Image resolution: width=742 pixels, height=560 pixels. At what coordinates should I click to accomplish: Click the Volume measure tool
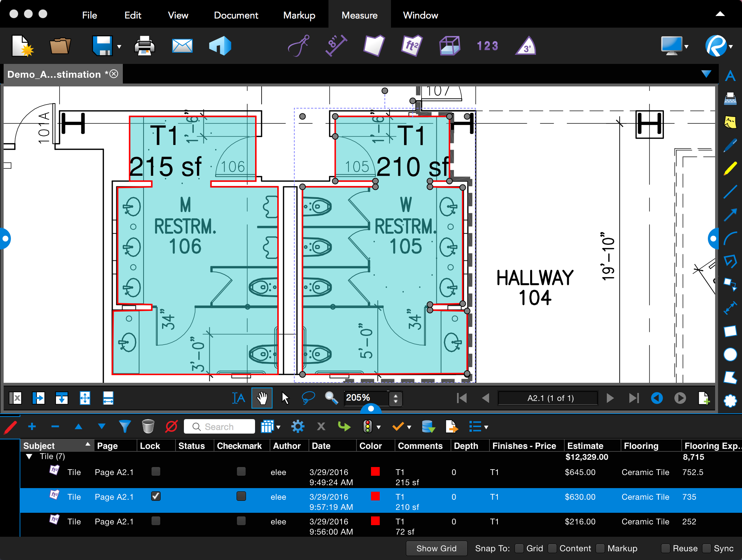(x=449, y=46)
